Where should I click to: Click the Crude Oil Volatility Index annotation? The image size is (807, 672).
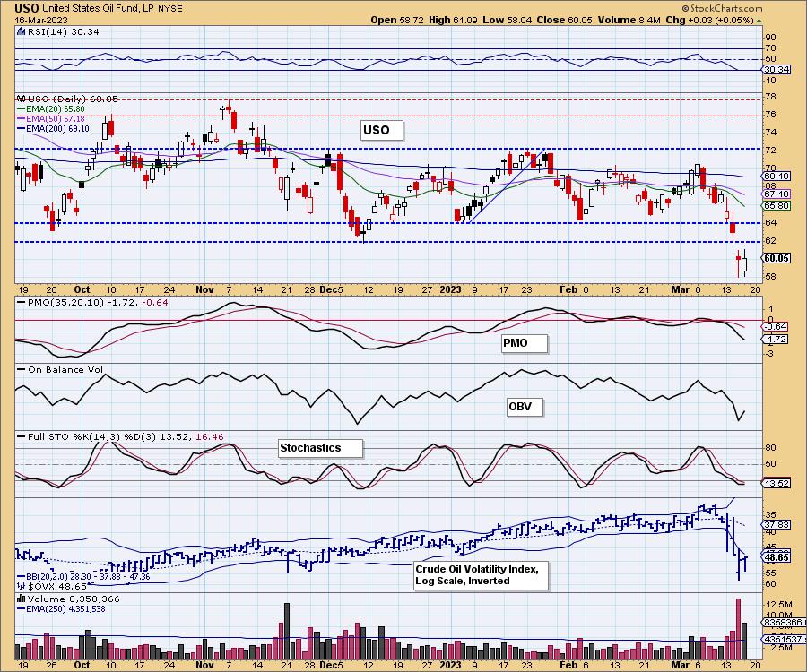click(x=482, y=575)
